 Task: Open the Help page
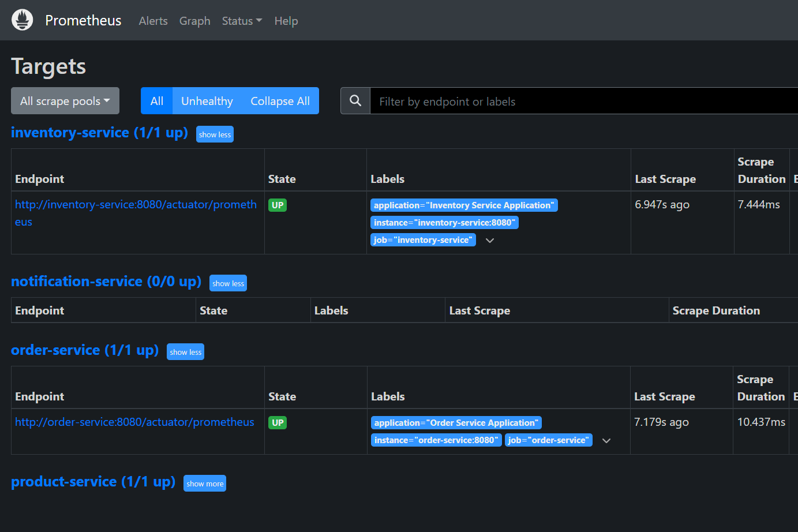coord(286,21)
